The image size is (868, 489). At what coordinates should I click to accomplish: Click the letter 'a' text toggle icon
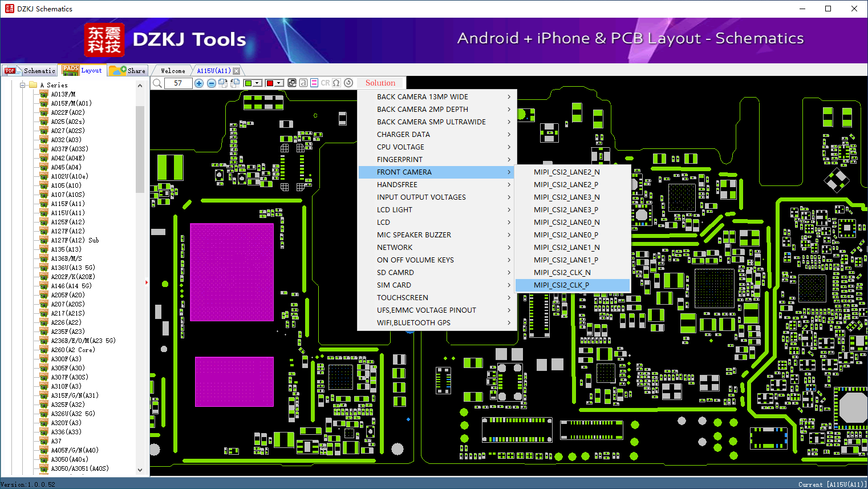coord(303,83)
